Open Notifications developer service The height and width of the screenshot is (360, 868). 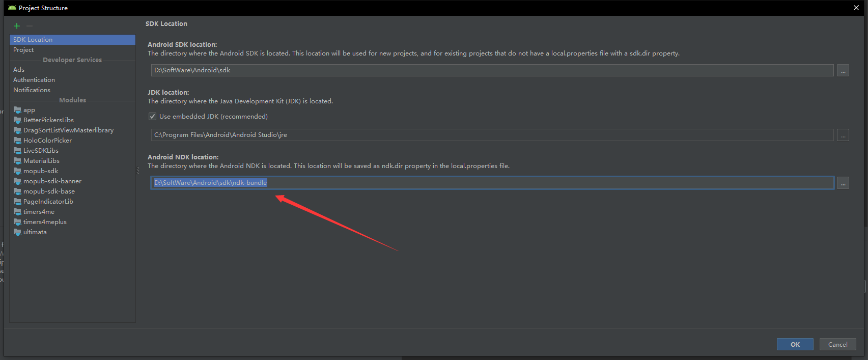(72, 90)
